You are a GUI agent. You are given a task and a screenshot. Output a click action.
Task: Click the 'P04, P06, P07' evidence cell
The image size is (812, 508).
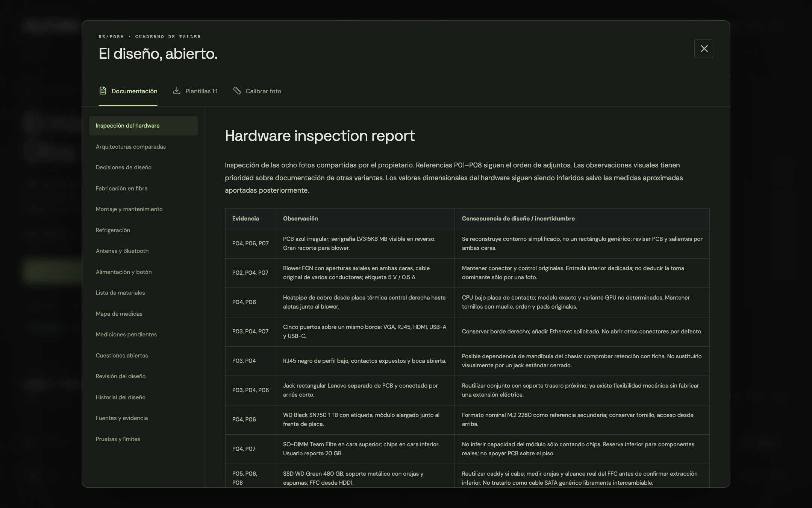click(x=250, y=243)
